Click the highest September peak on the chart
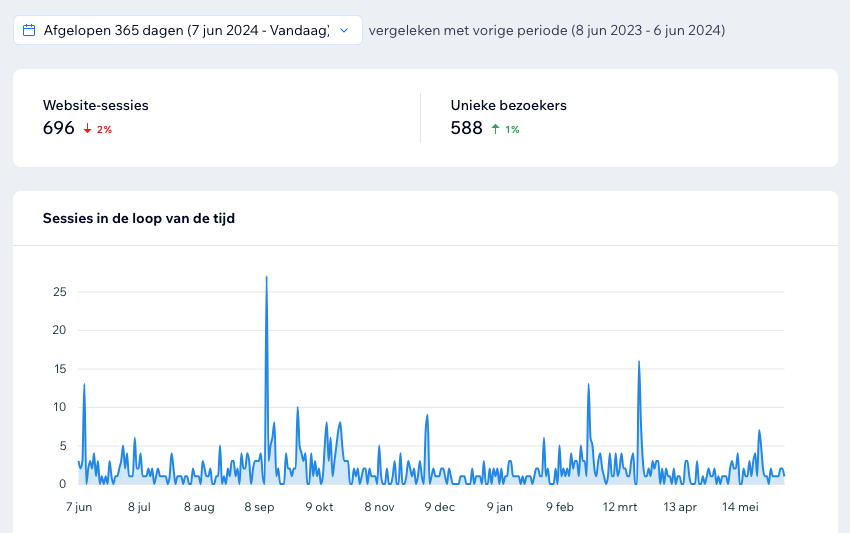This screenshot has height=533, width=850. 266,278
